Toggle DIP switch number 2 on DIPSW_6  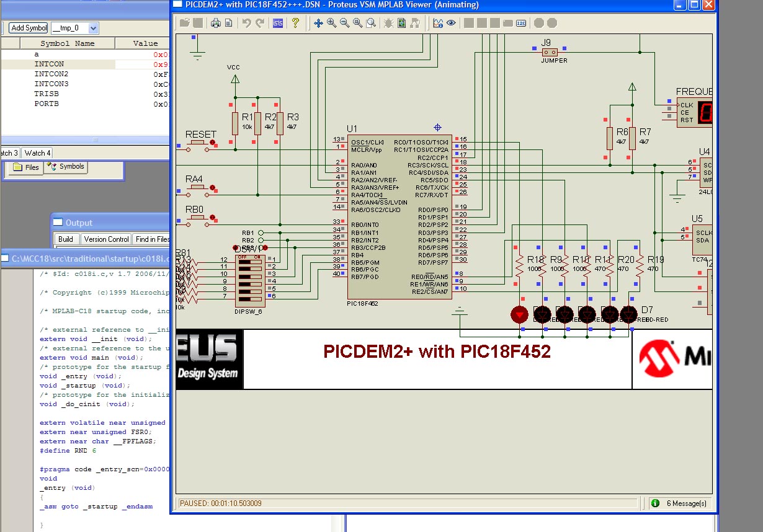[x=250, y=268]
